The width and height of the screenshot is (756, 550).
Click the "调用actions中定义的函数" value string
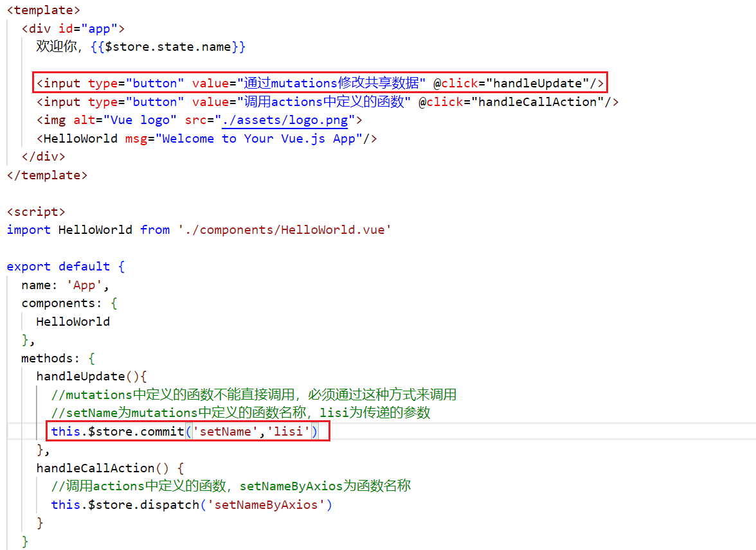point(324,102)
